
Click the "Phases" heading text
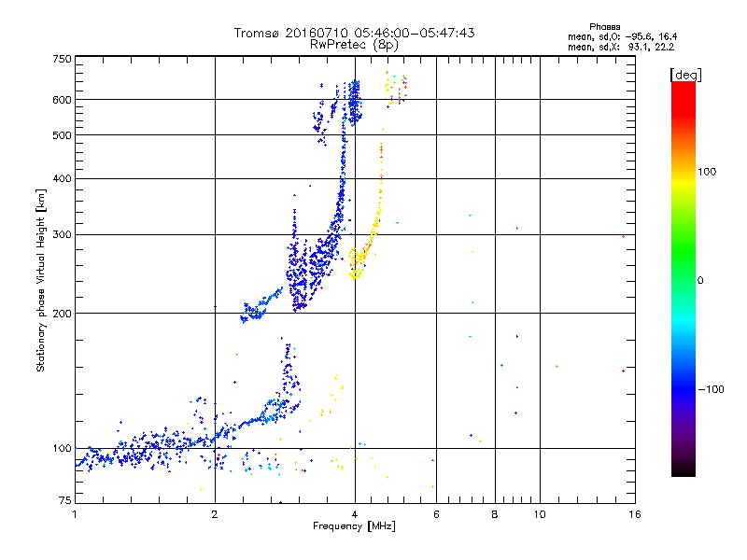pyautogui.click(x=604, y=27)
